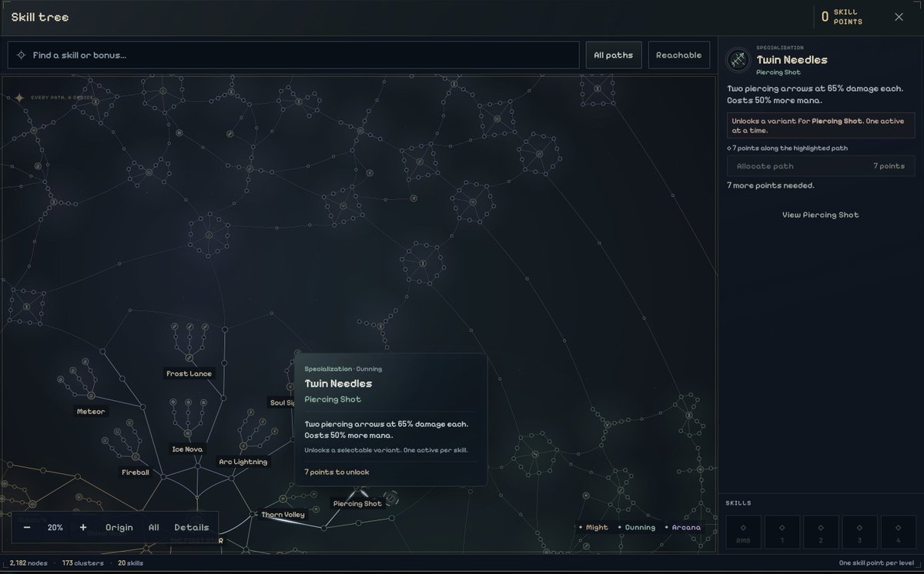Zoom out with the minus button
The width and height of the screenshot is (924, 574).
[27, 527]
